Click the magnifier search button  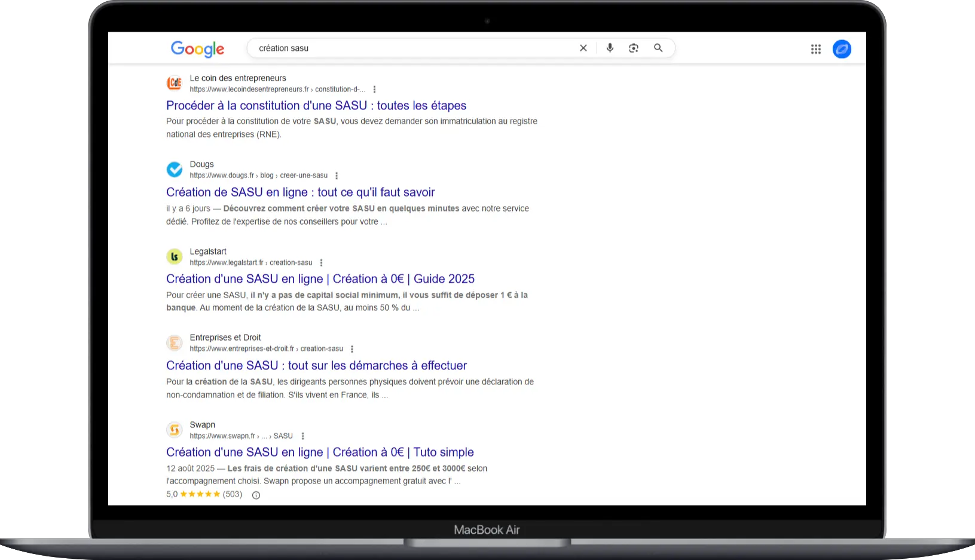pyautogui.click(x=658, y=48)
